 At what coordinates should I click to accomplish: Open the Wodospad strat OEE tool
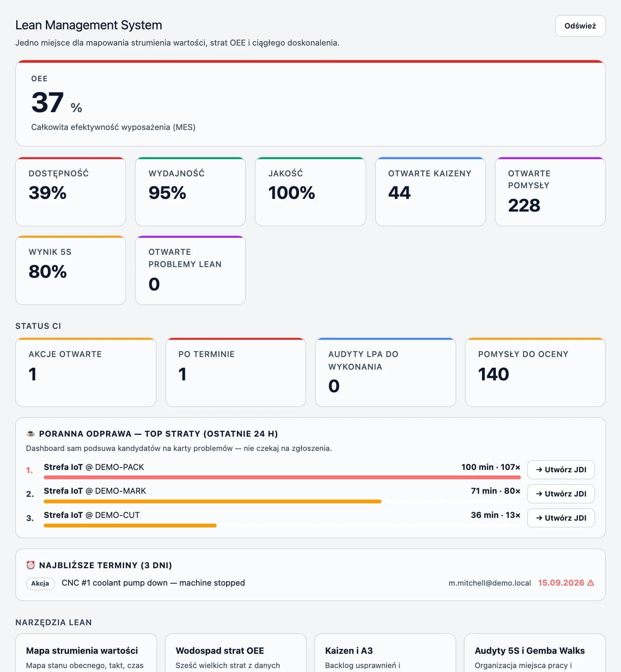(236, 653)
